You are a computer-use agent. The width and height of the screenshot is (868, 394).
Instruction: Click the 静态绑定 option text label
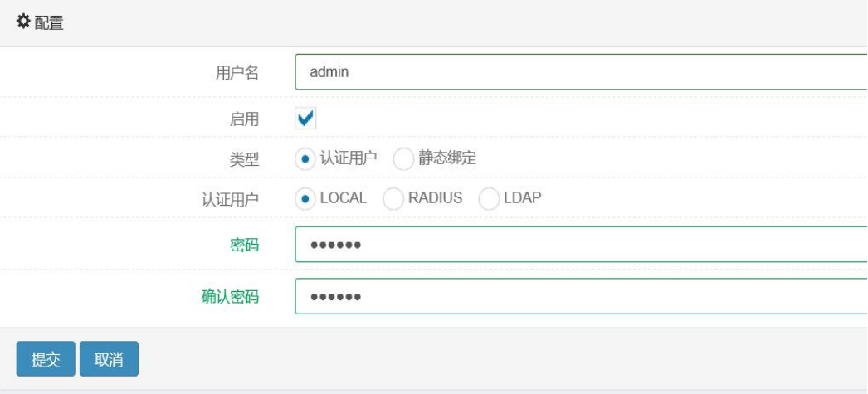pyautogui.click(x=447, y=158)
